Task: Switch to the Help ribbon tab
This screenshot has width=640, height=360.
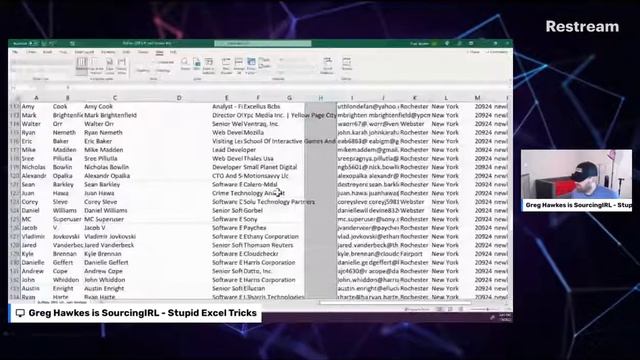Action: [173, 52]
